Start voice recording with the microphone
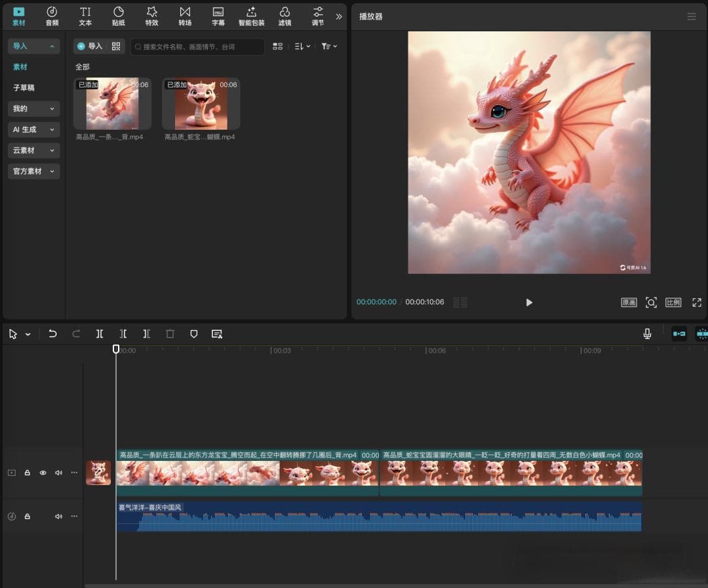Viewport: 708px width, 588px height. (647, 334)
